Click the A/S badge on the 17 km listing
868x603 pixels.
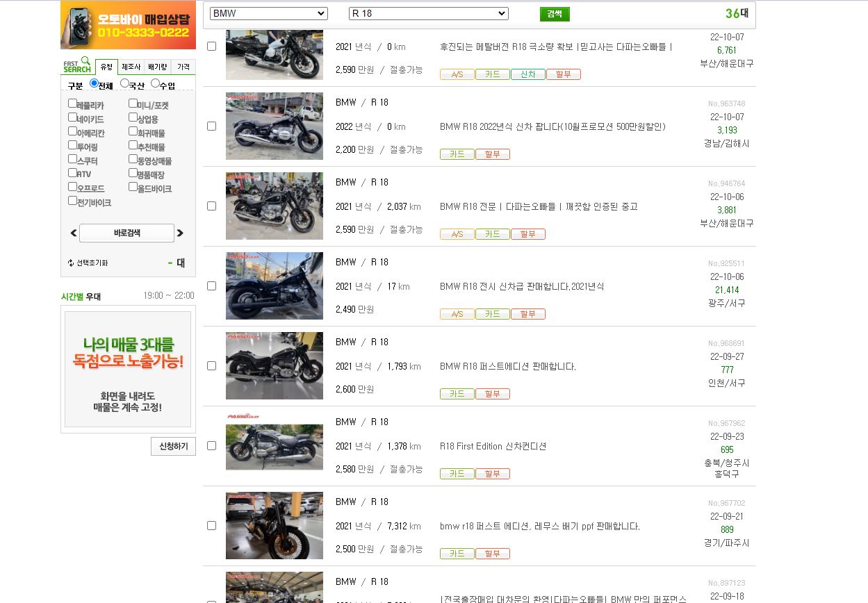point(457,314)
